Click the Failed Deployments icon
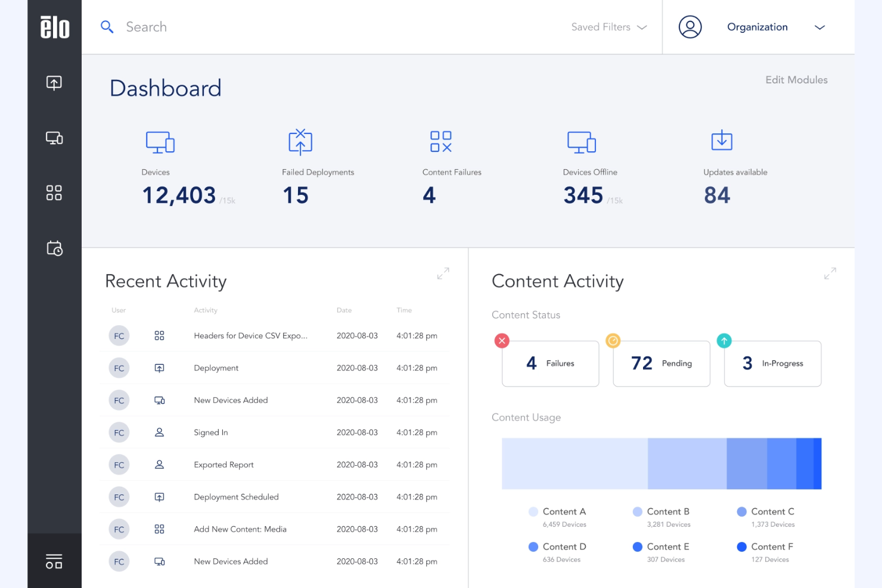The image size is (882, 588). point(300,142)
